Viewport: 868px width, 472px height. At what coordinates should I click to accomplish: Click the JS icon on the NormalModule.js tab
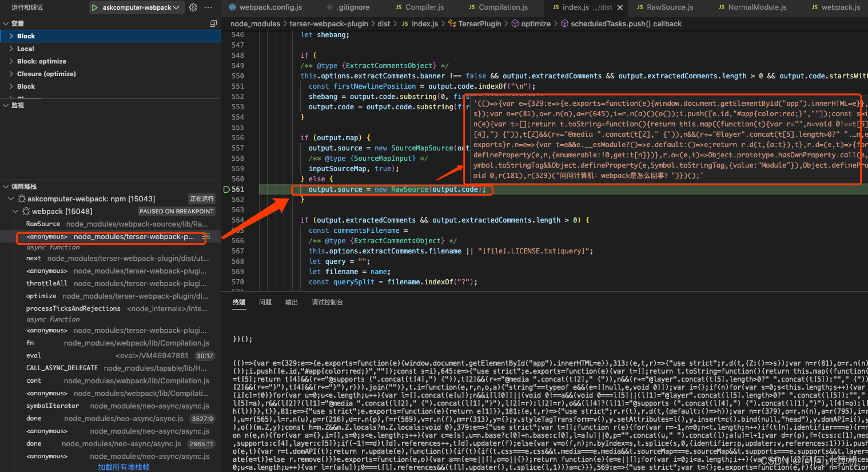tap(722, 7)
